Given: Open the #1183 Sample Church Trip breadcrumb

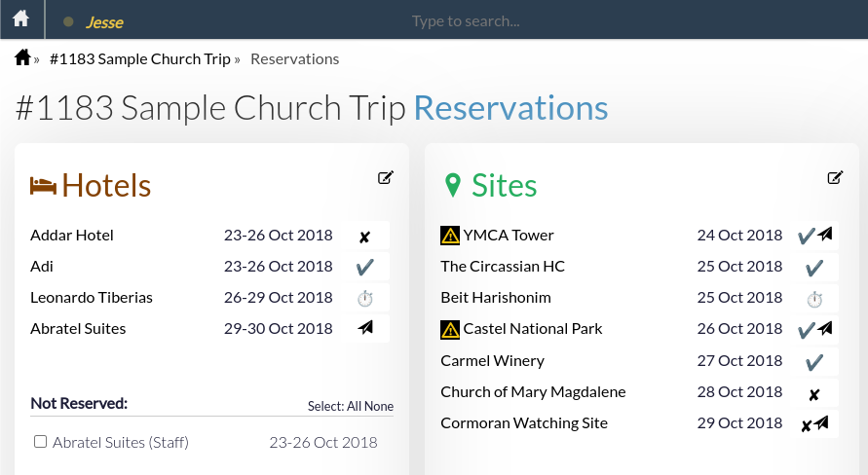Looking at the screenshot, I should [x=140, y=59].
